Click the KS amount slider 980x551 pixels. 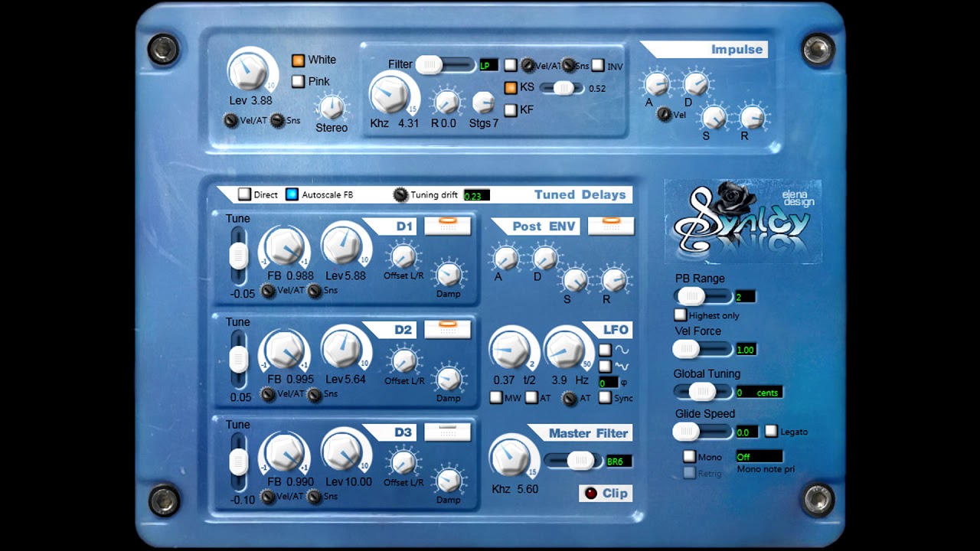[562, 88]
